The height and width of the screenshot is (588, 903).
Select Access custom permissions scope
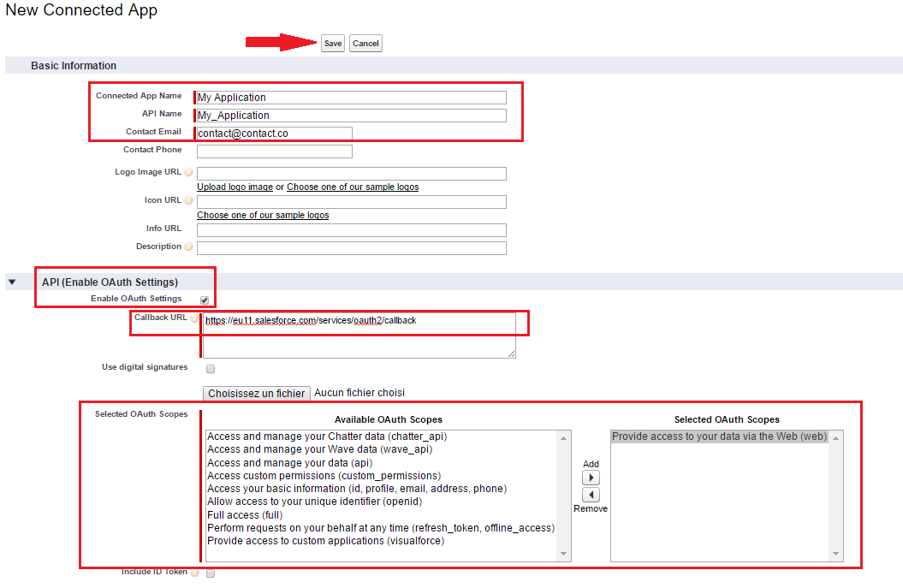point(324,476)
